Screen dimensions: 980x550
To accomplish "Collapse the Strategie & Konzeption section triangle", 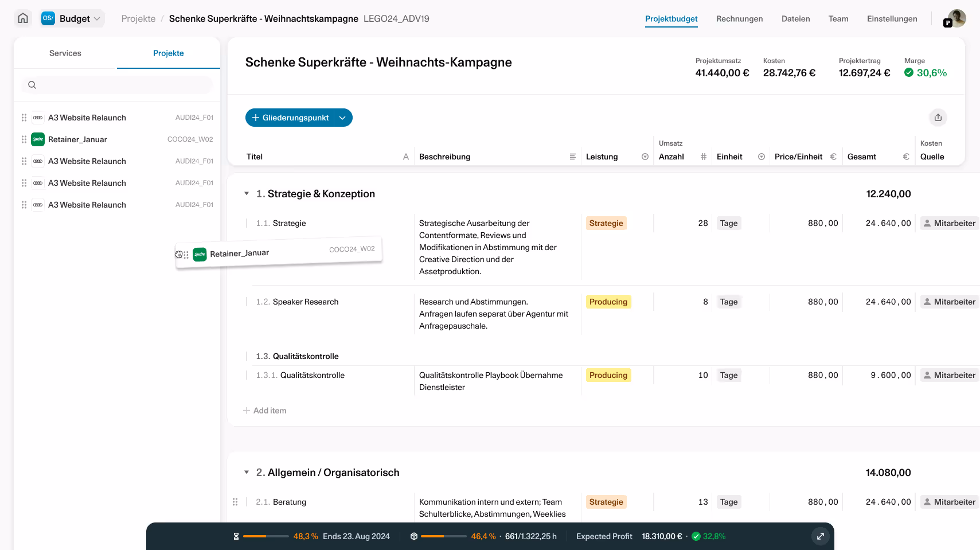I will coord(247,193).
